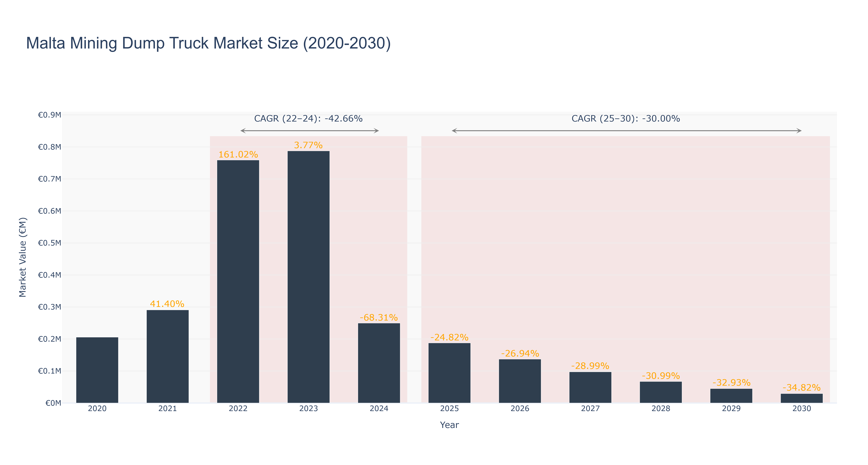The width and height of the screenshot is (868, 465).
Task: Click the 41.40% growth label
Action: 167,304
